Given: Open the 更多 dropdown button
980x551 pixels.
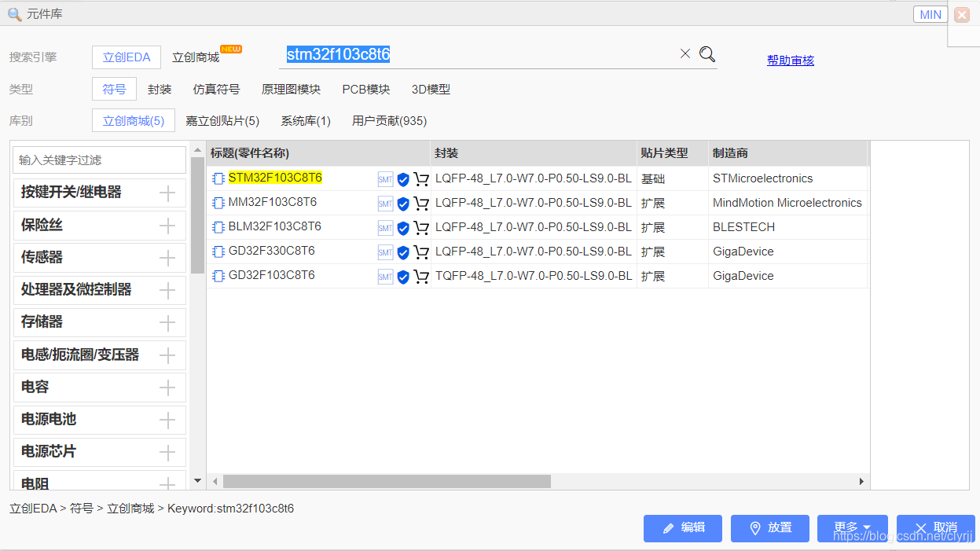Looking at the screenshot, I should pyautogui.click(x=852, y=527).
